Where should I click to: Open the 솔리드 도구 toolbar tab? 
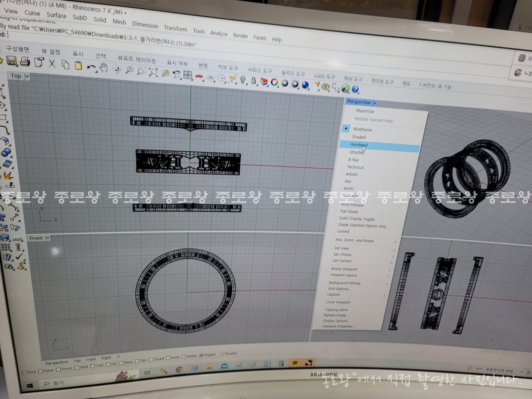click(293, 73)
